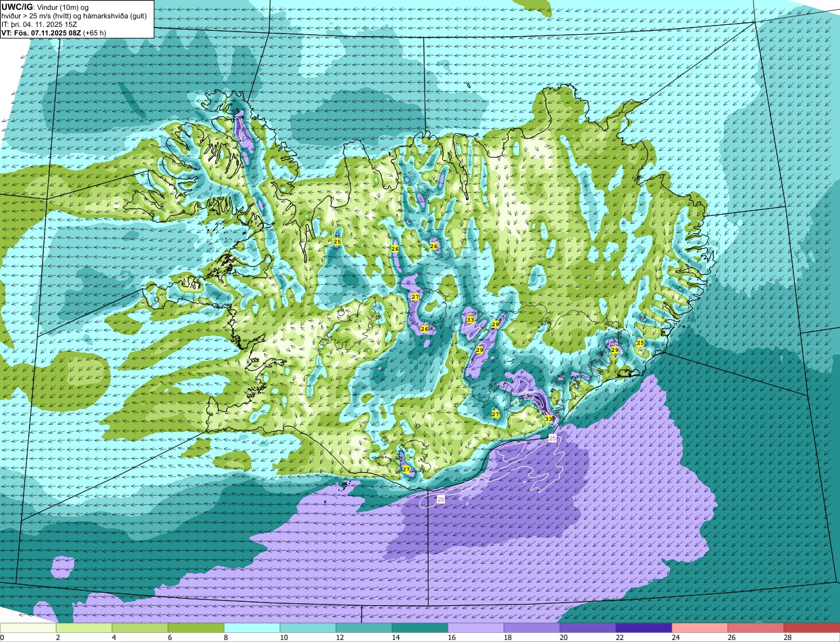Click the dark indigo 22–24 m/s legend swatch
The image size is (840, 642).
click(x=644, y=628)
